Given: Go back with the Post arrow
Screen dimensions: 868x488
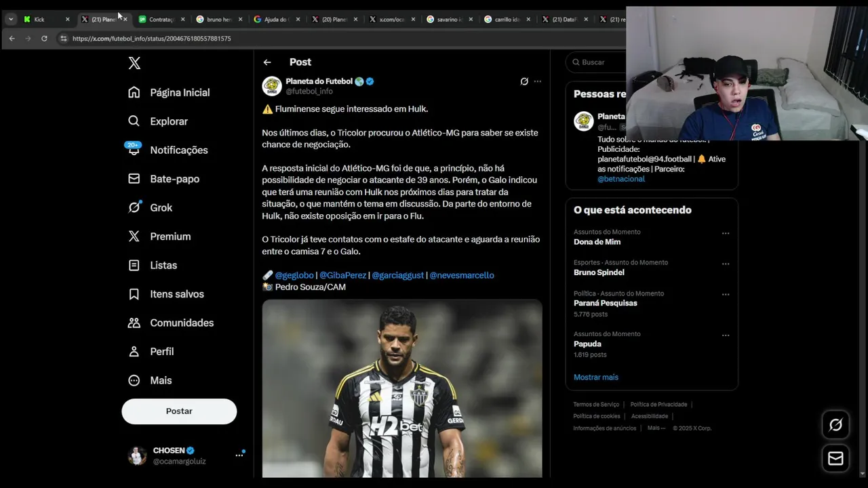Looking at the screenshot, I should coord(267,62).
